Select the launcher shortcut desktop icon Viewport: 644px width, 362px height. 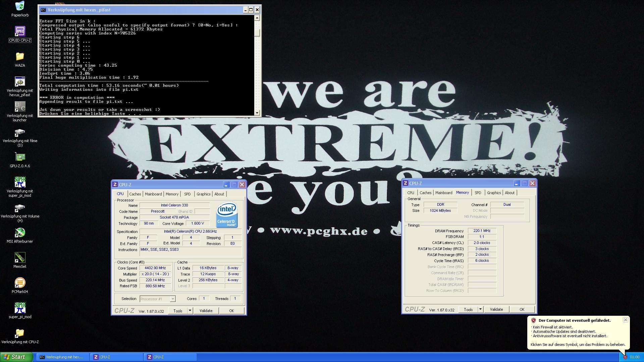20,107
